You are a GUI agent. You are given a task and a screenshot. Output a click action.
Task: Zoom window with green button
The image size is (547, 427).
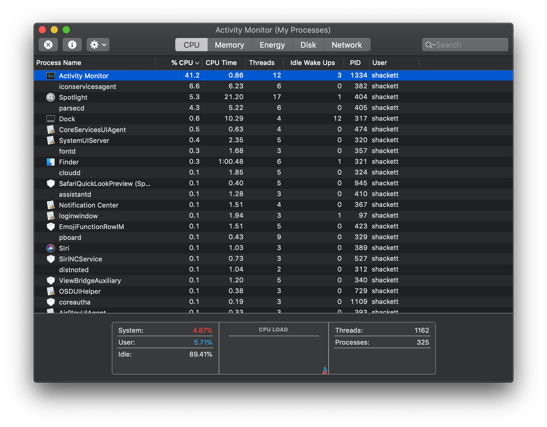coord(66,30)
